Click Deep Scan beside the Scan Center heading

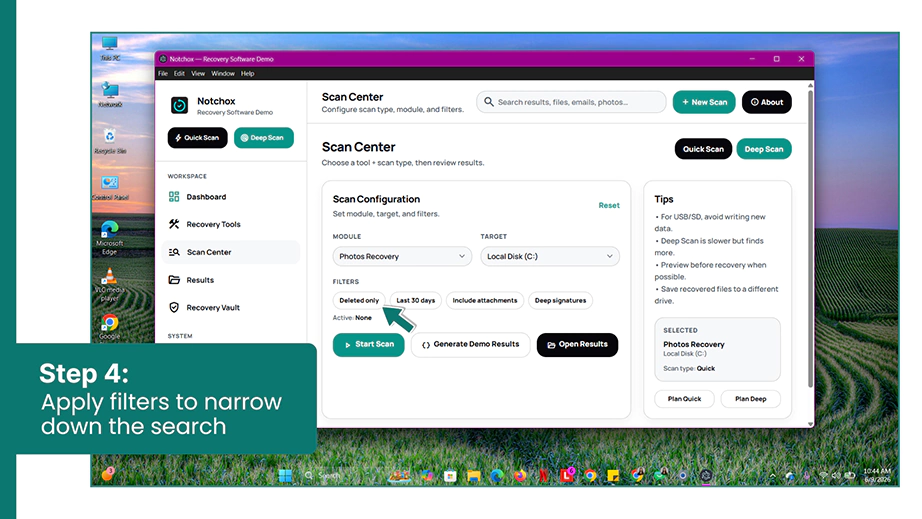(x=764, y=149)
